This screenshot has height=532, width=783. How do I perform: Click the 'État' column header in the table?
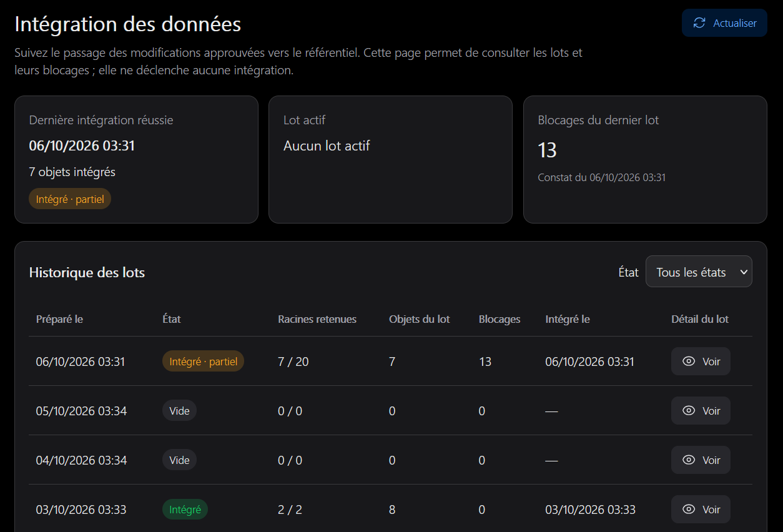[x=172, y=319]
